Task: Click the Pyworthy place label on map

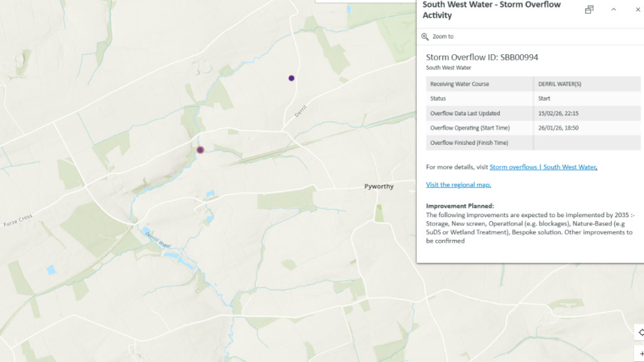Action: 379,187
